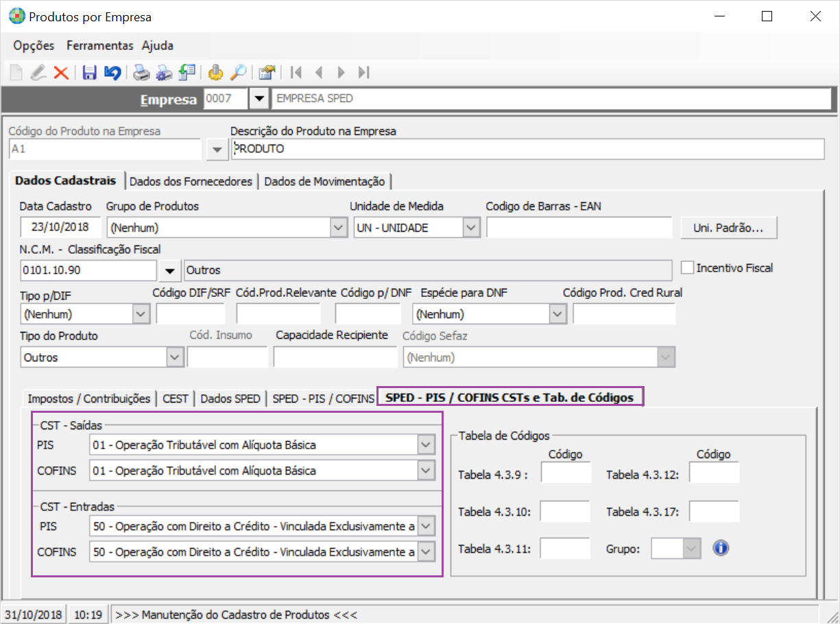
Task: Click the blue info icon beside Grupo
Action: tap(720, 549)
